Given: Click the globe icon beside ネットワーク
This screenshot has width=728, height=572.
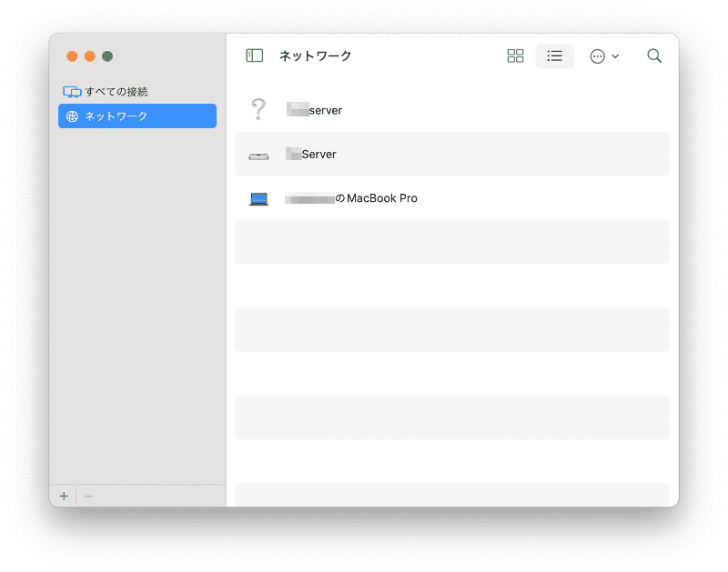Looking at the screenshot, I should [x=72, y=116].
